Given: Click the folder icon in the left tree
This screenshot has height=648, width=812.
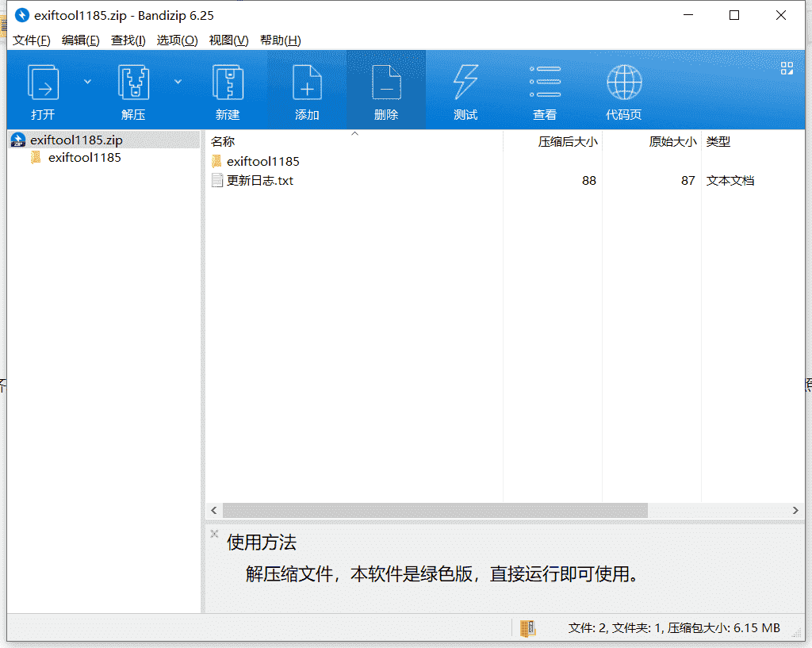Looking at the screenshot, I should [36, 158].
